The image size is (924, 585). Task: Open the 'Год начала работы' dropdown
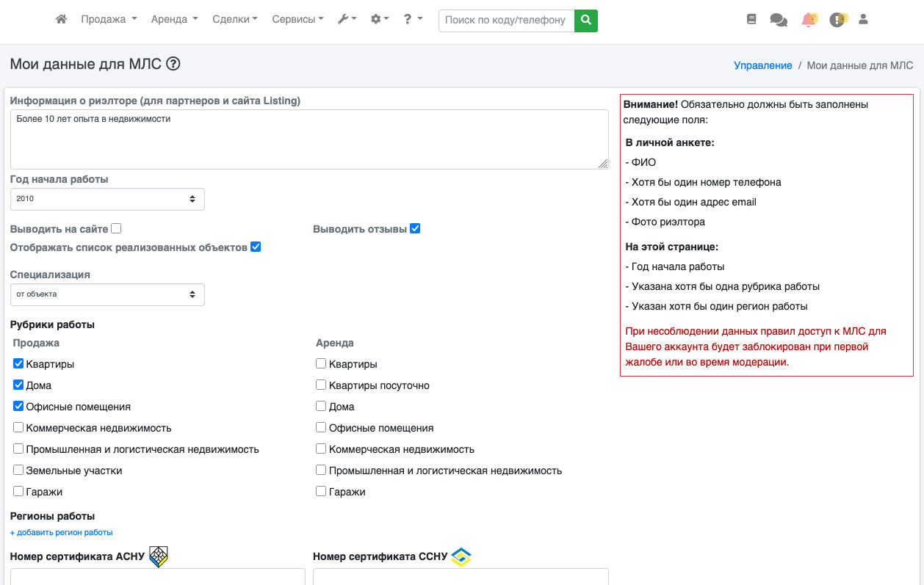107,199
